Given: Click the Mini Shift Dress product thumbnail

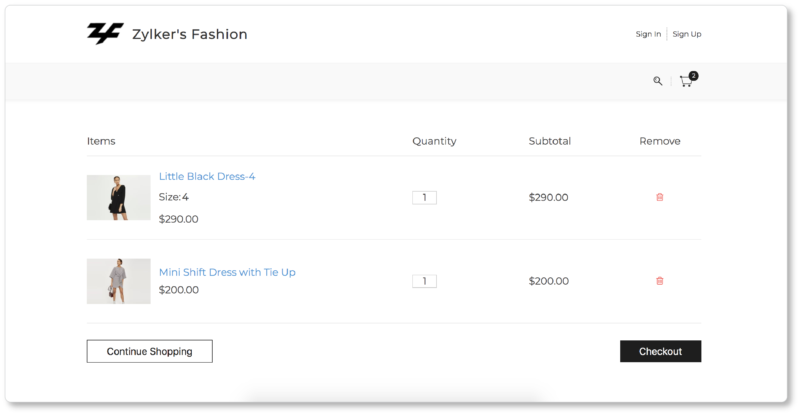Looking at the screenshot, I should [x=118, y=281].
